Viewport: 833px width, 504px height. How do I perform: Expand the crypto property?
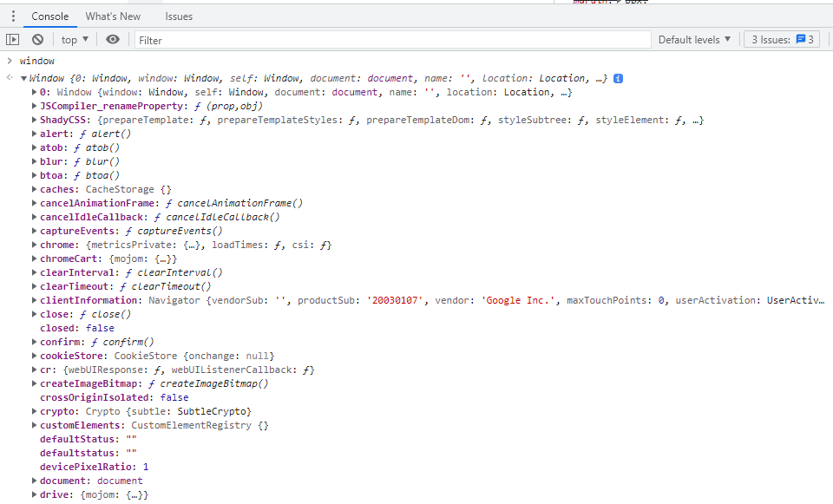point(32,411)
